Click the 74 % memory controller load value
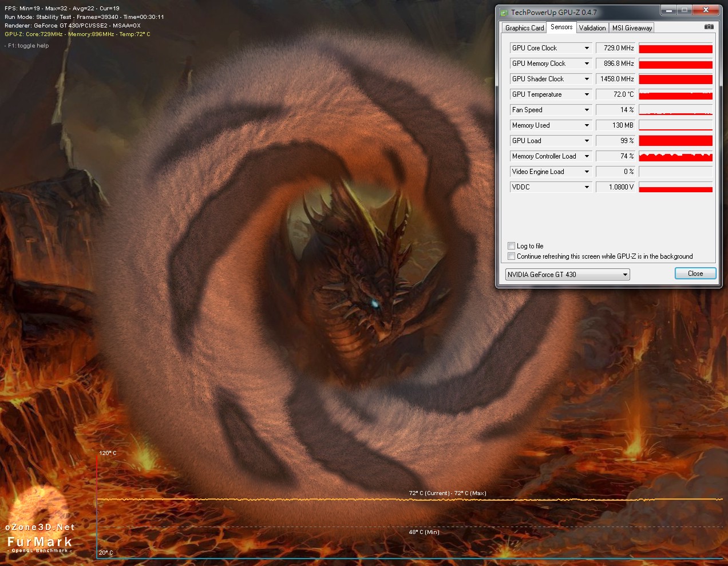Viewport: 728px width, 566px height. pos(616,156)
